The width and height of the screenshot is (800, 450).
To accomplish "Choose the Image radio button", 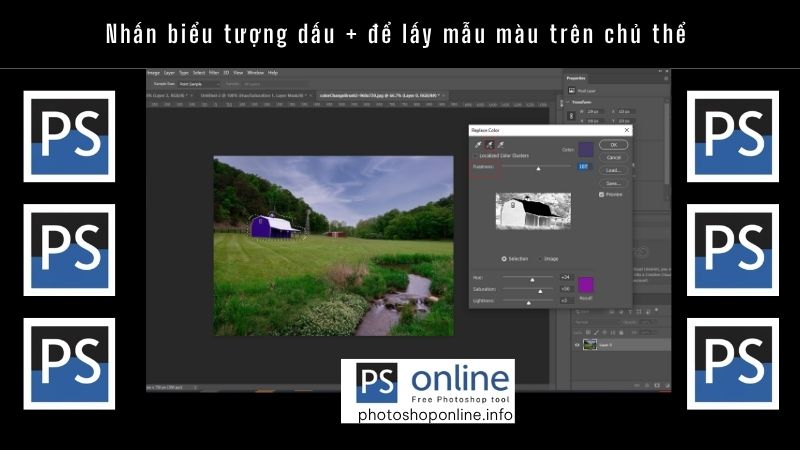I will point(541,259).
